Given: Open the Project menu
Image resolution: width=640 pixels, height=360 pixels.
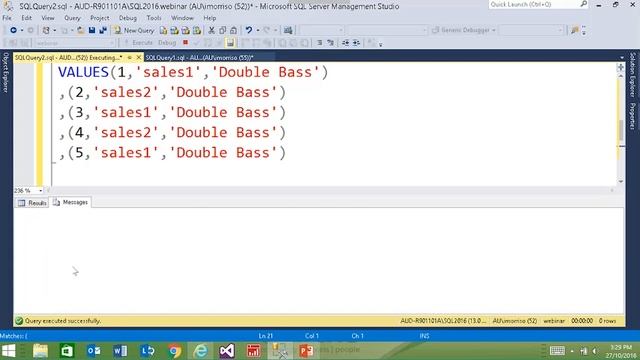Looking at the screenshot, I should [x=100, y=18].
